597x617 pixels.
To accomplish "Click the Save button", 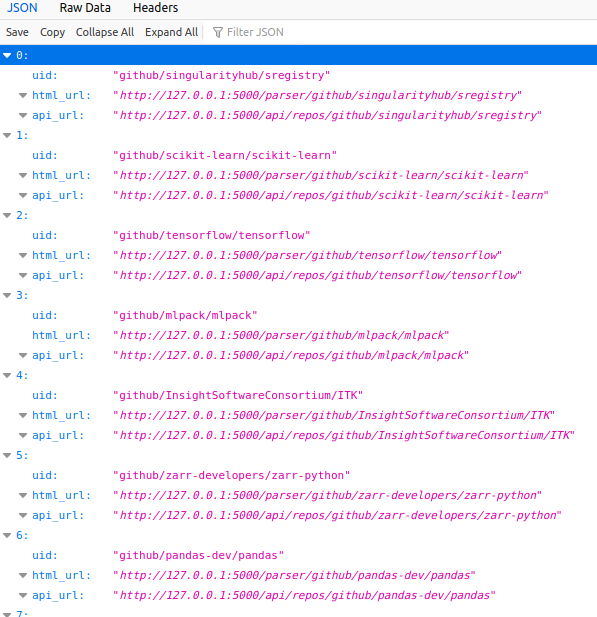I will click(x=17, y=32).
